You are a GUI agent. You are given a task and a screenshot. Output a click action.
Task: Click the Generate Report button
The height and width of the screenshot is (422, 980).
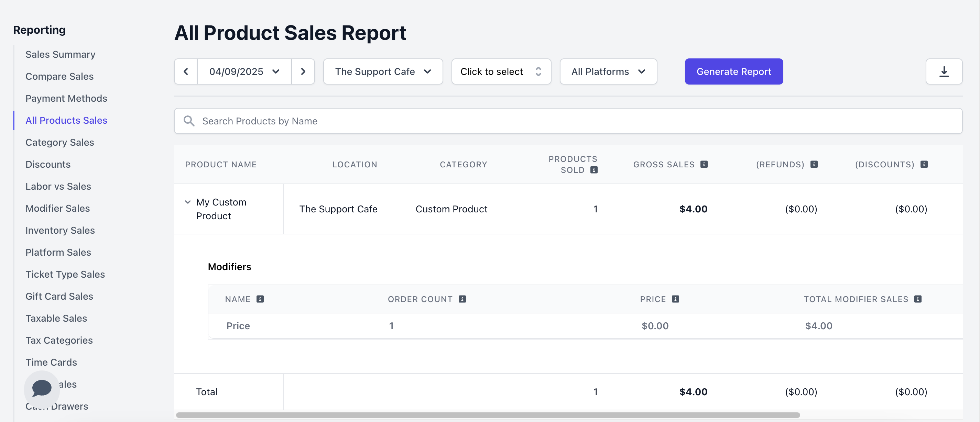pyautogui.click(x=733, y=71)
